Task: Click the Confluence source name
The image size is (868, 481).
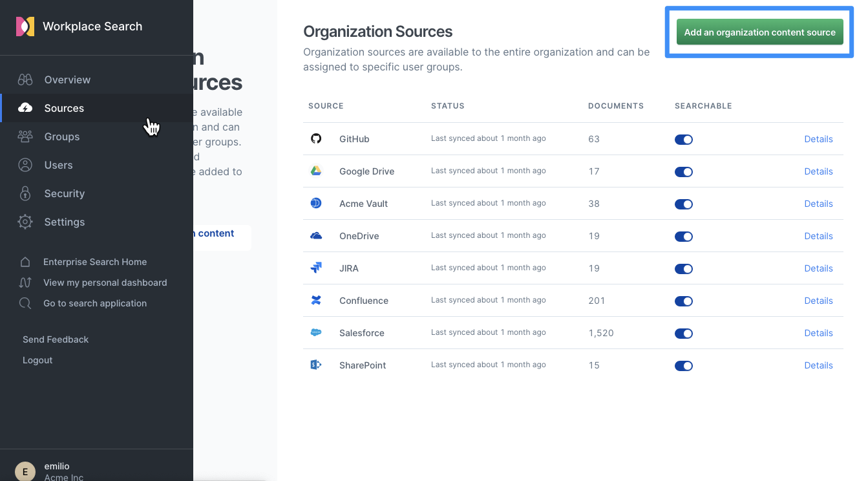Action: 364,301
